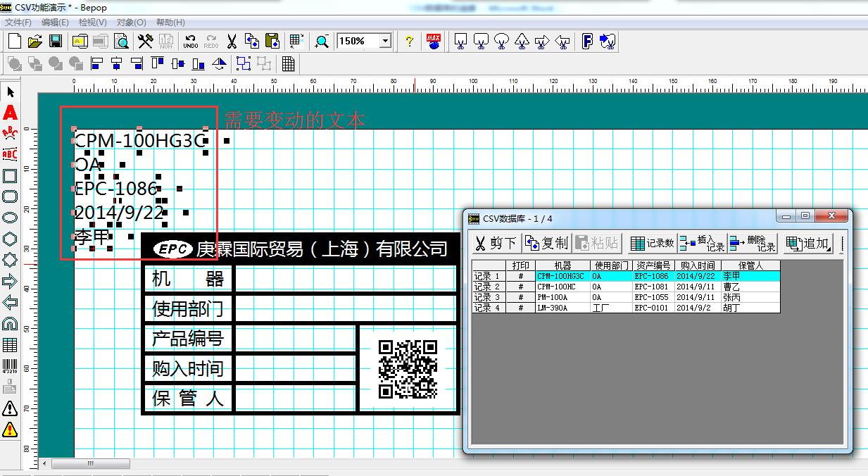Select the rectangle cut shape icon
Image resolution: width=868 pixels, height=476 pixels.
[460, 41]
